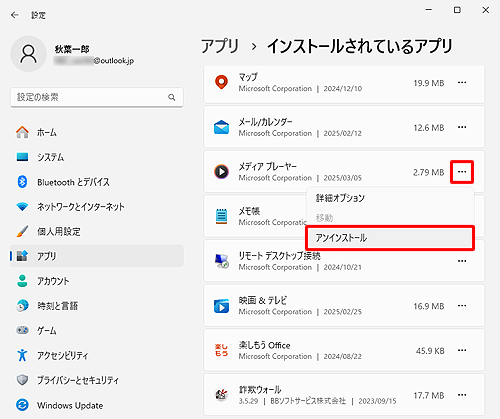Open Windows Update category
Image resolution: width=500 pixels, height=419 pixels.
pos(97,405)
